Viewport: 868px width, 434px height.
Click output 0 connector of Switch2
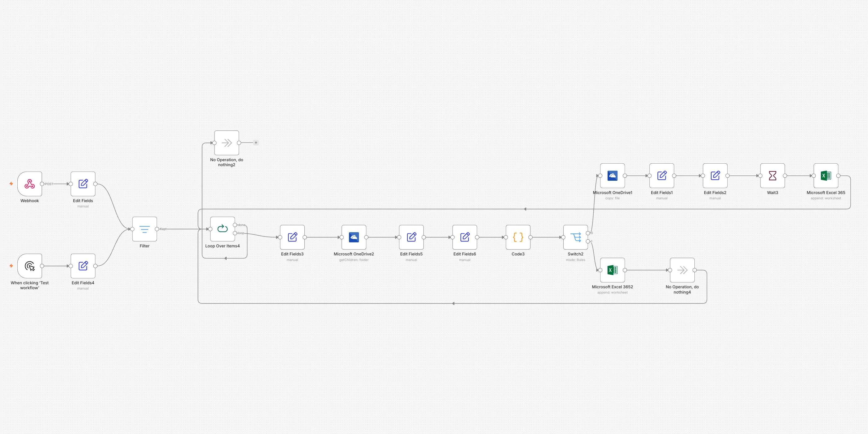tap(588, 233)
